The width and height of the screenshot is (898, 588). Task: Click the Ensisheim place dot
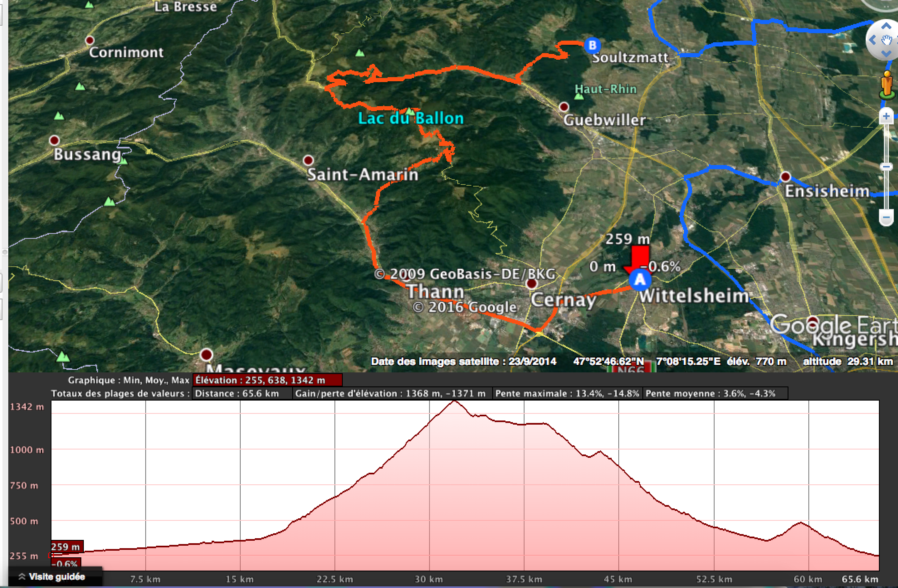pos(785,177)
